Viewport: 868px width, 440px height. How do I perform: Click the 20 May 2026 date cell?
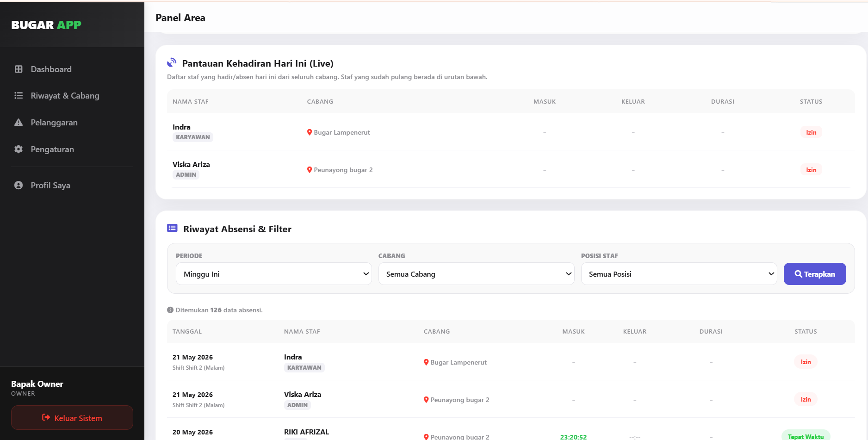pos(192,432)
